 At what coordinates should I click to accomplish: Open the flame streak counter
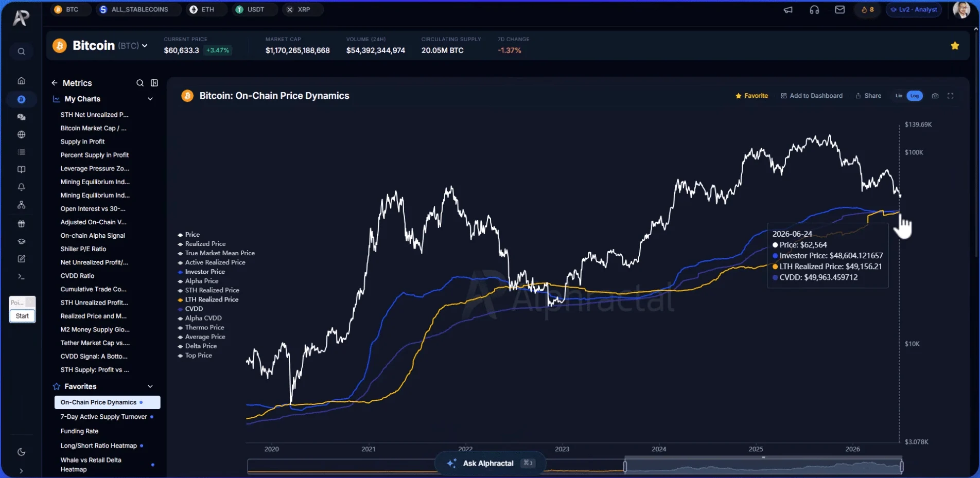click(867, 10)
